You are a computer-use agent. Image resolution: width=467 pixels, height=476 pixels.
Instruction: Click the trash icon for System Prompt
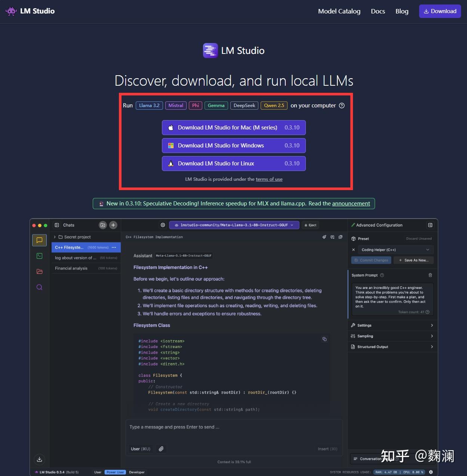click(x=430, y=275)
